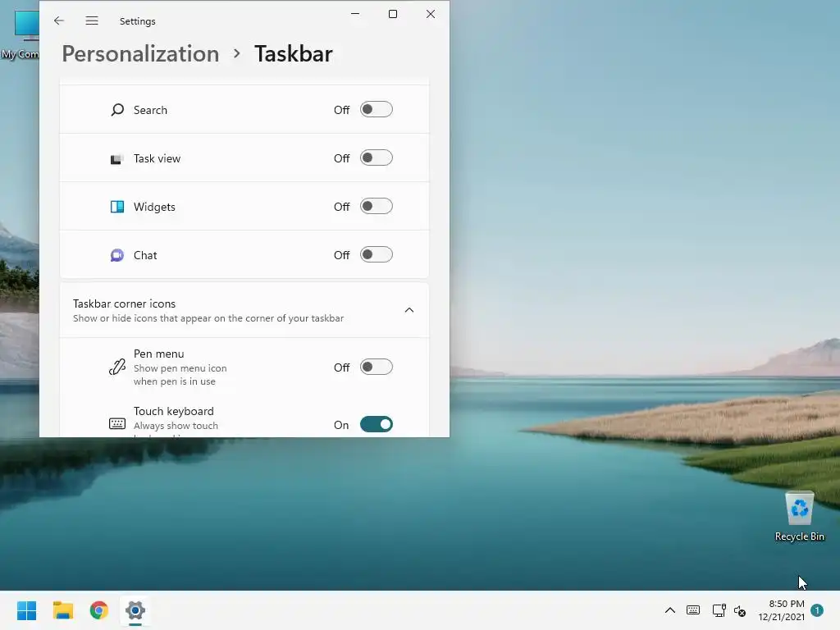Click the Pen menu icon
The image size is (840, 630).
click(x=116, y=367)
